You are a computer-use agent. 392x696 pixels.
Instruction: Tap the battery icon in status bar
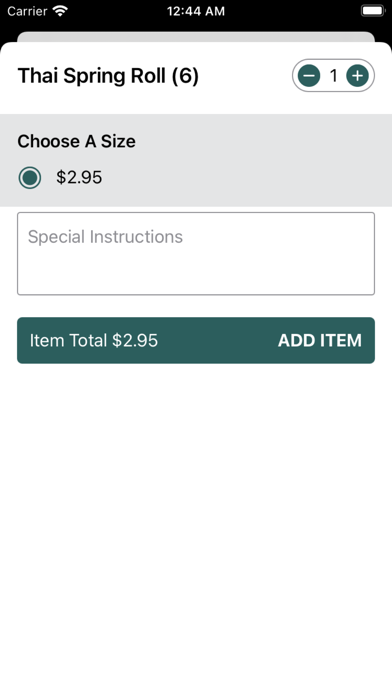coord(372,11)
